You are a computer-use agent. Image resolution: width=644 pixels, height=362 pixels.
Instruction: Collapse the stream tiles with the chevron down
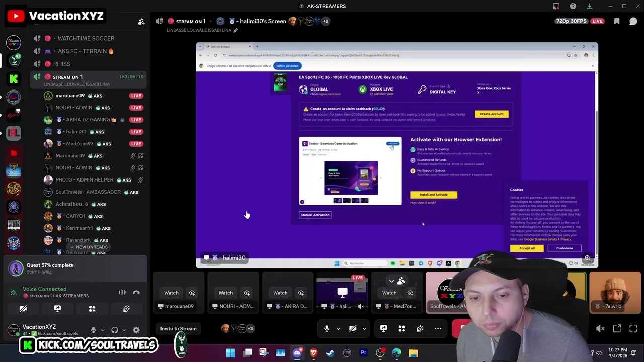[x=391, y=281]
